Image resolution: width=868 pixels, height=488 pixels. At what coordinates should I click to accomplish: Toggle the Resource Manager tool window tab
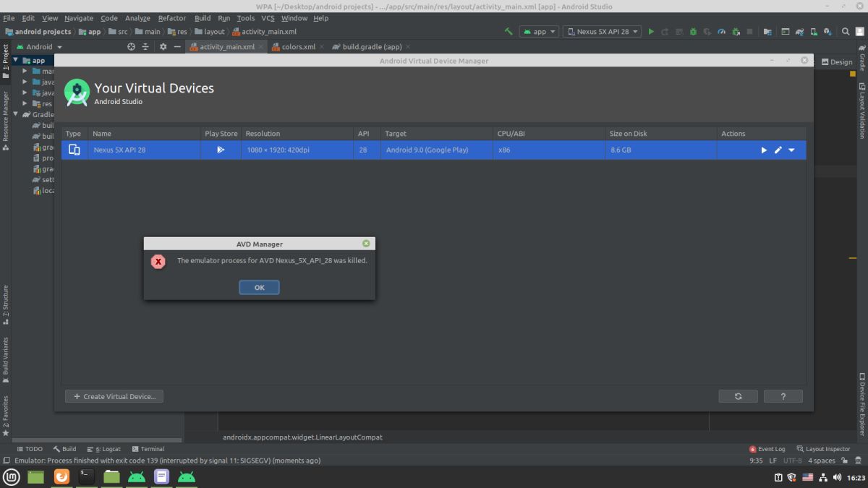pyautogui.click(x=6, y=120)
